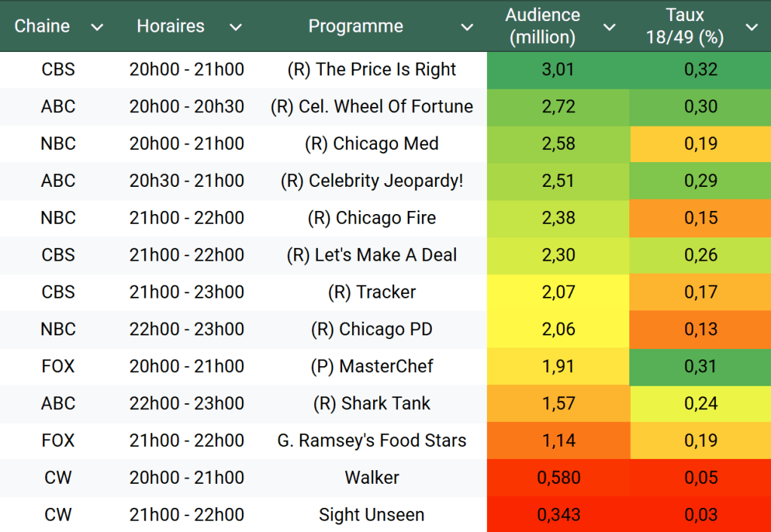Click the 20h00 - 20h30 time slot cell

[x=187, y=107]
